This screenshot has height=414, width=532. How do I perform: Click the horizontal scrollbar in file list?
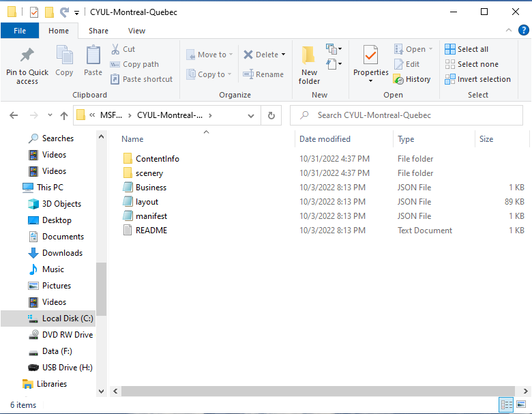(x=318, y=391)
